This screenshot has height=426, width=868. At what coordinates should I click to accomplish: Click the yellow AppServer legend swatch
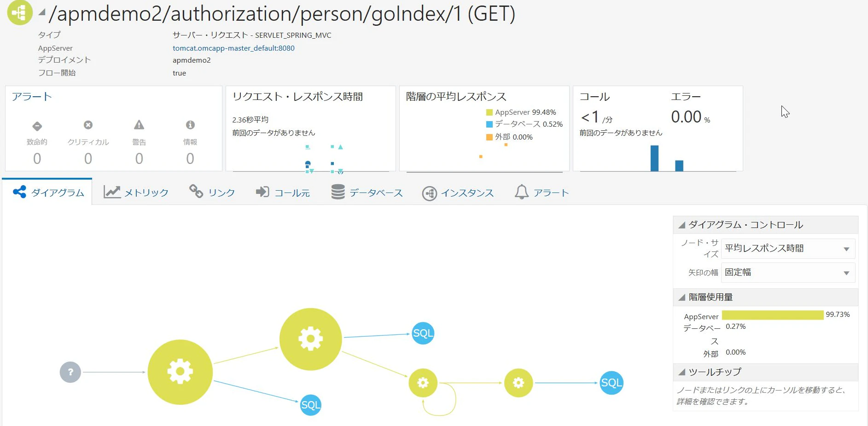(x=489, y=112)
